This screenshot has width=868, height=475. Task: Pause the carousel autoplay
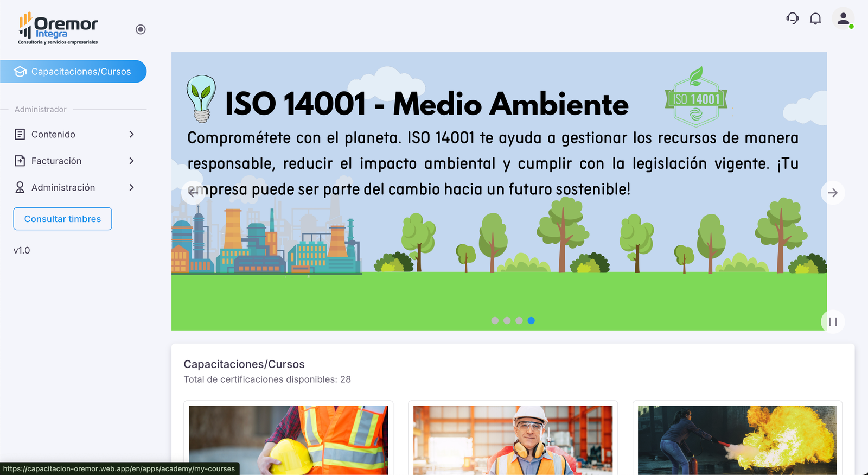833,322
